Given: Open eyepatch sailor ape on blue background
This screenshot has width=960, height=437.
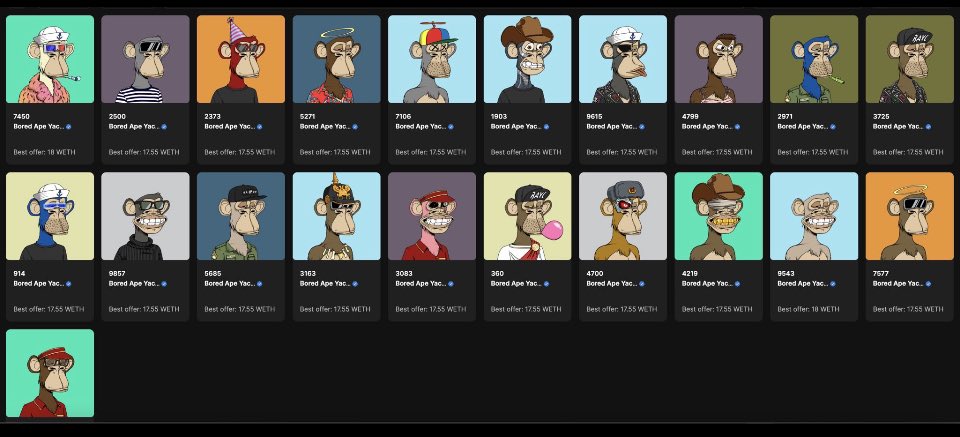Looking at the screenshot, I should tap(623, 59).
